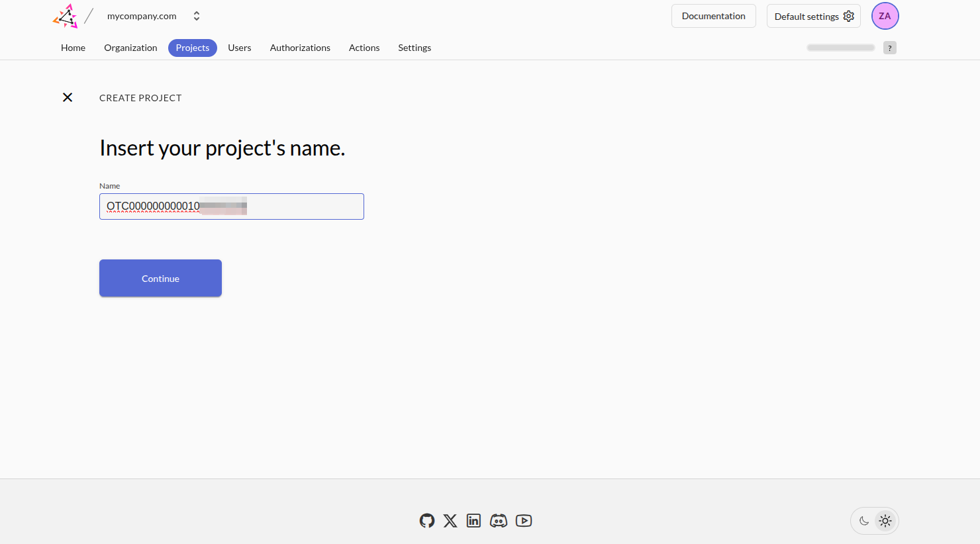The width and height of the screenshot is (980, 544).
Task: Click the ZITADEL logo icon
Action: point(66,17)
